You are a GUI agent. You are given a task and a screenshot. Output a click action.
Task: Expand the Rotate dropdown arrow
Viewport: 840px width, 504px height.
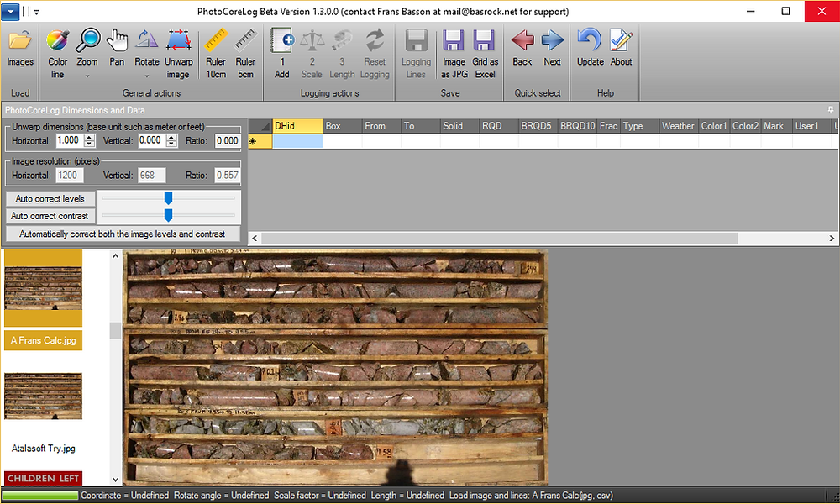coord(146,76)
